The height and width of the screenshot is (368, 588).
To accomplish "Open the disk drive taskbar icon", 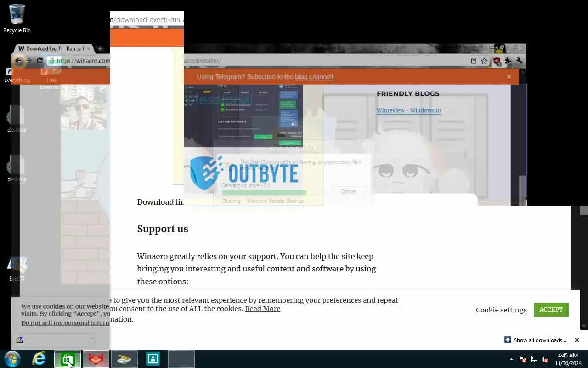I will tap(124, 359).
